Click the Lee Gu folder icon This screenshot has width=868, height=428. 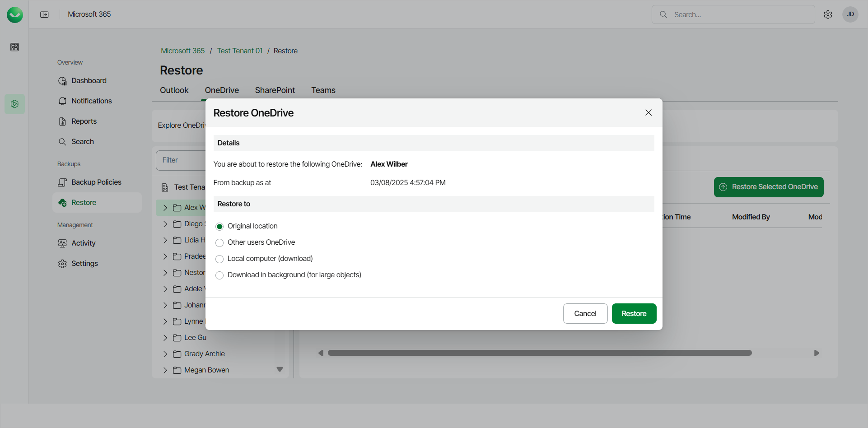click(177, 338)
